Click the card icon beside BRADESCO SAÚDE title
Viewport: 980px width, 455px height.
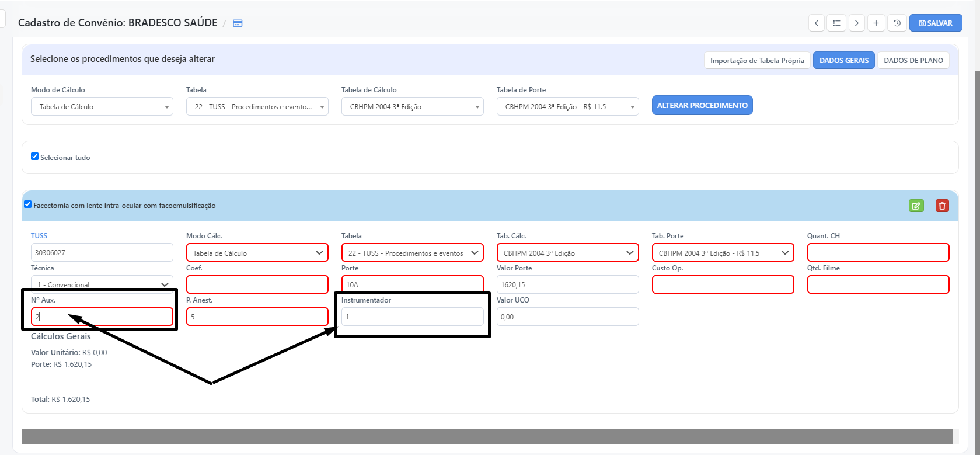point(238,23)
